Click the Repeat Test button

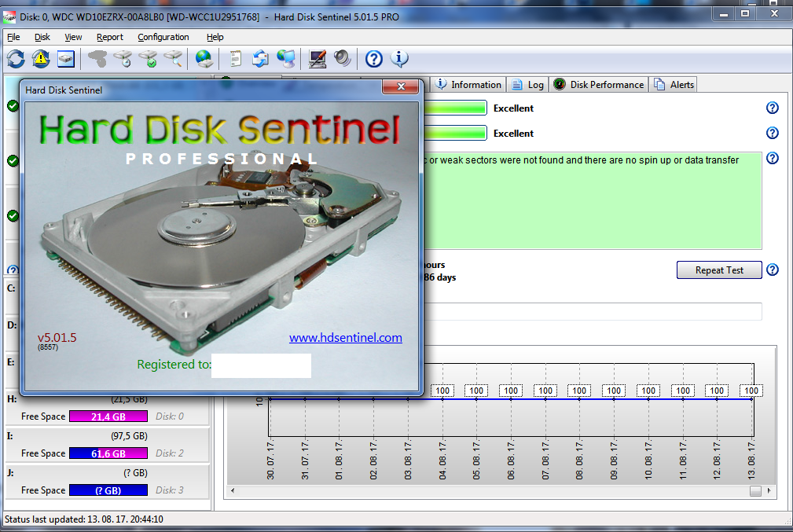[719, 270]
